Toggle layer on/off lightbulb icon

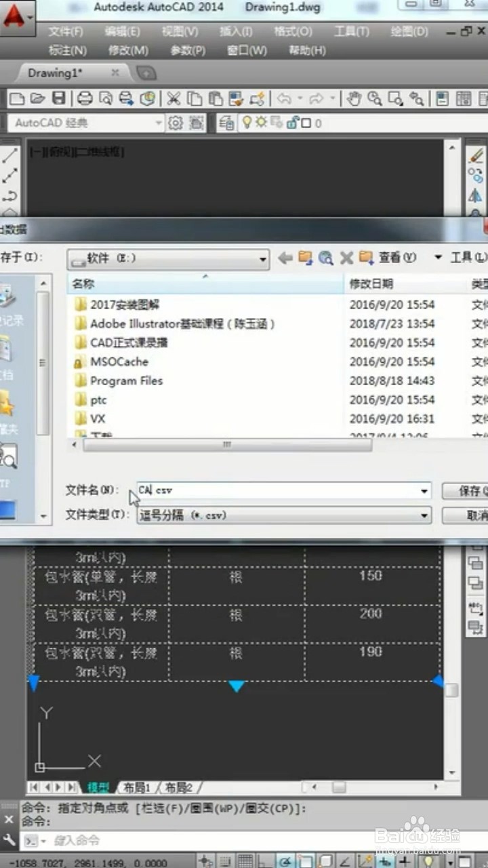(x=247, y=123)
